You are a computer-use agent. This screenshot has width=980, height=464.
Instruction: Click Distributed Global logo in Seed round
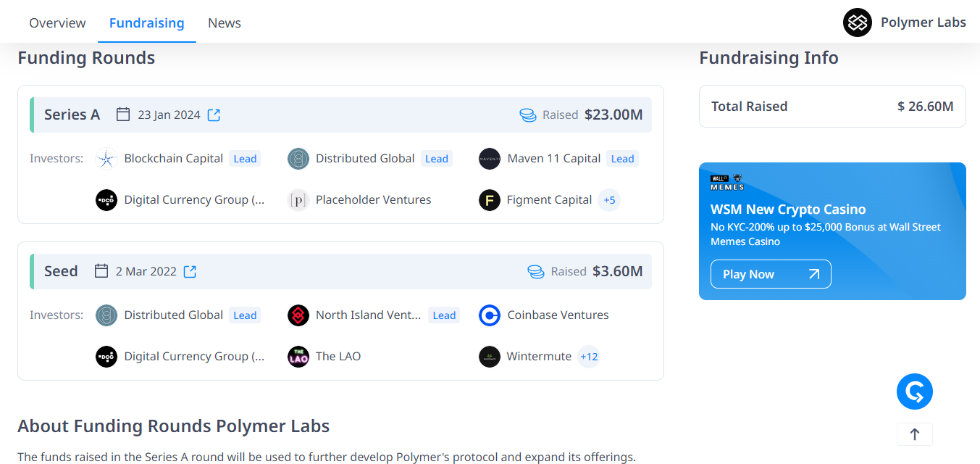(x=106, y=315)
